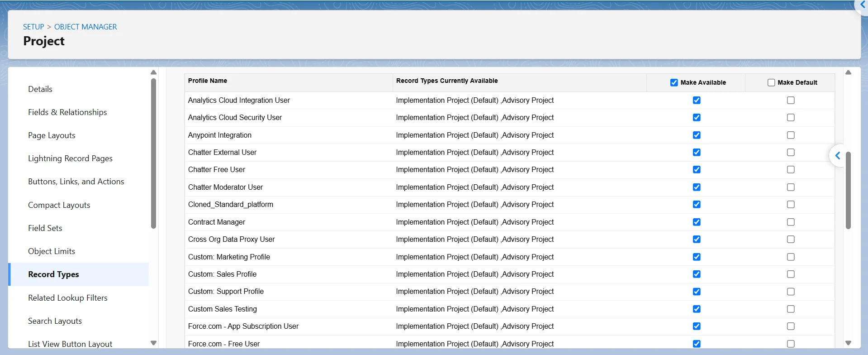Click the SETUP breadcrumb link

click(x=33, y=27)
